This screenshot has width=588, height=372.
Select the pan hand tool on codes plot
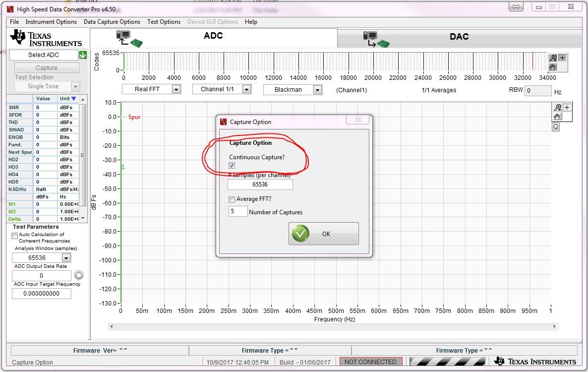553,67
